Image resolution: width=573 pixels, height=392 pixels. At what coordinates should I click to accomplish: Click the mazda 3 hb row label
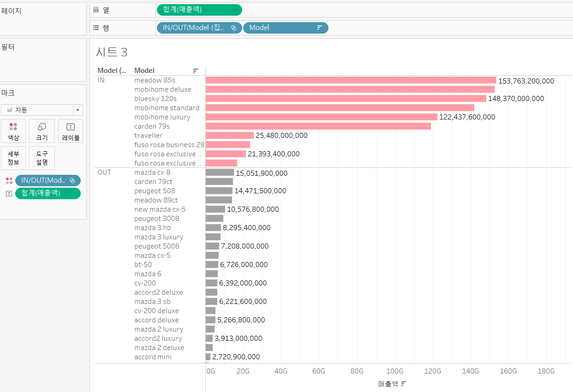tap(153, 228)
